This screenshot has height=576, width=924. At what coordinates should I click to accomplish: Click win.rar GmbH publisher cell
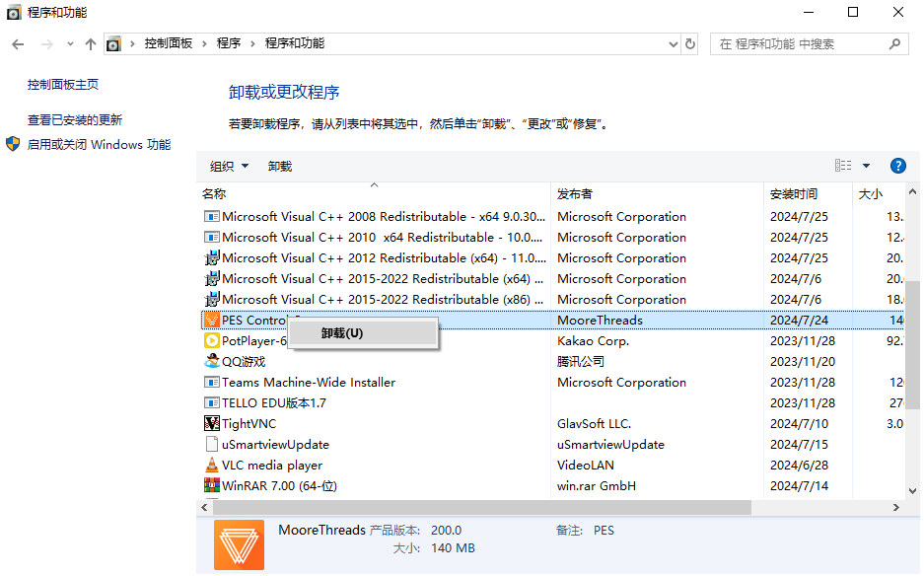tap(597, 486)
